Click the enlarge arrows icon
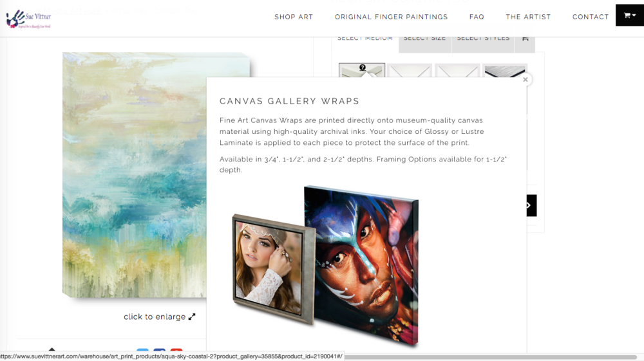Screen dimensions: 644x361 [192, 317]
